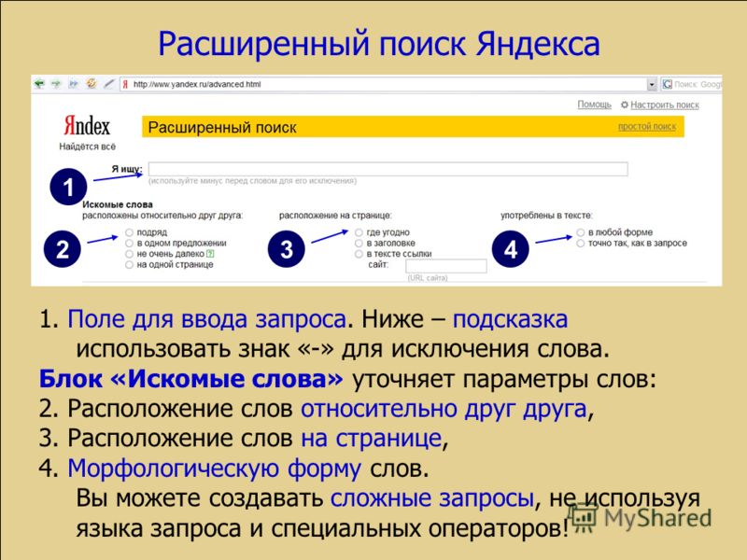
Task: Click the red Yandex favicon in address bar
Action: 125,84
